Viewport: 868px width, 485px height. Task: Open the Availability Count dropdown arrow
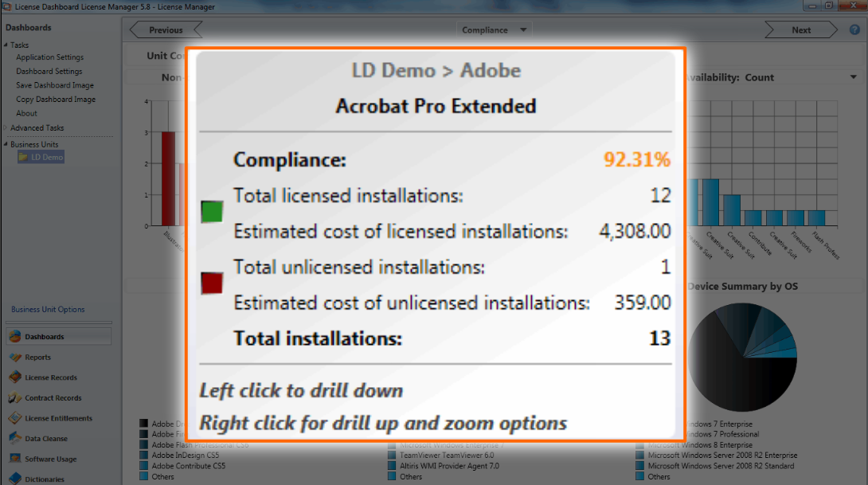[x=853, y=78]
